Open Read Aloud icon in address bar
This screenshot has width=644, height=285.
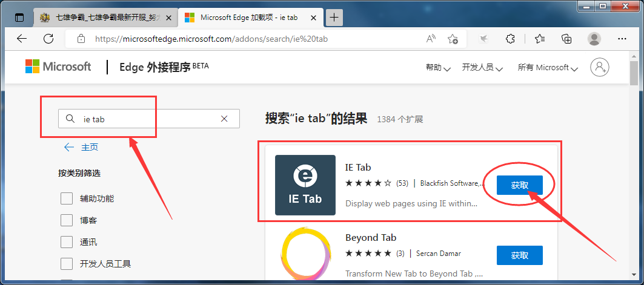click(431, 39)
